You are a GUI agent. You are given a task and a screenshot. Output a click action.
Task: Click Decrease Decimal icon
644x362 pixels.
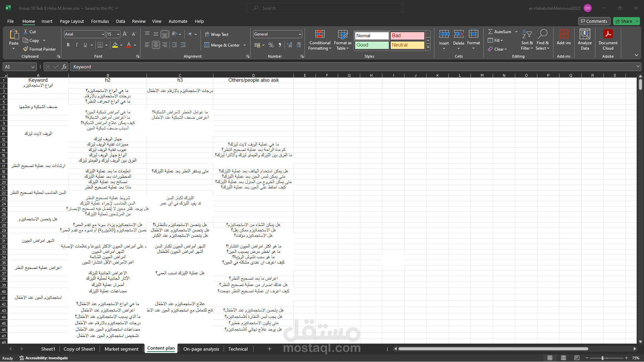point(298,45)
